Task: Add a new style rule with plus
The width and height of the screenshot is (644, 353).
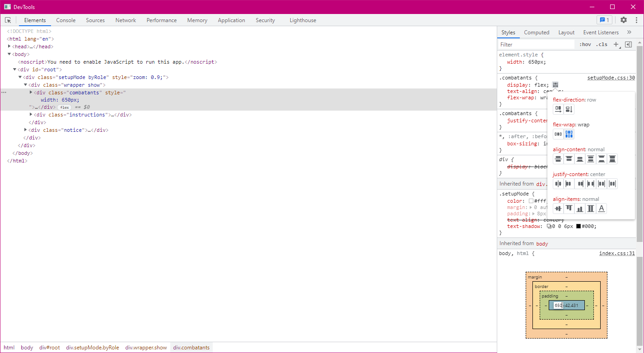Action: click(616, 44)
